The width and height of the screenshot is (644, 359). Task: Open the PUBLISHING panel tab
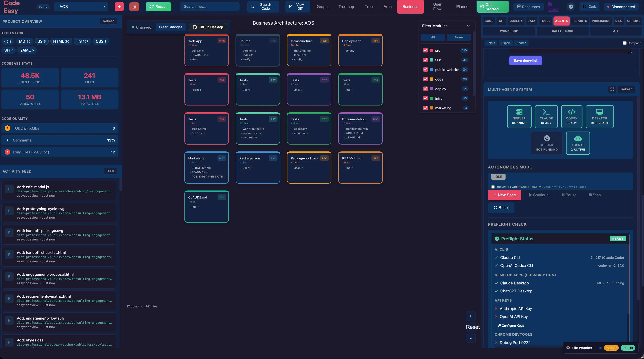coord(601,21)
